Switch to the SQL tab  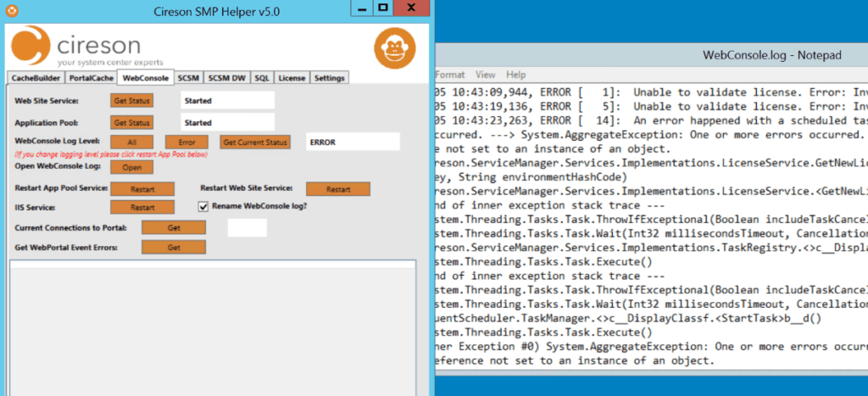(262, 78)
